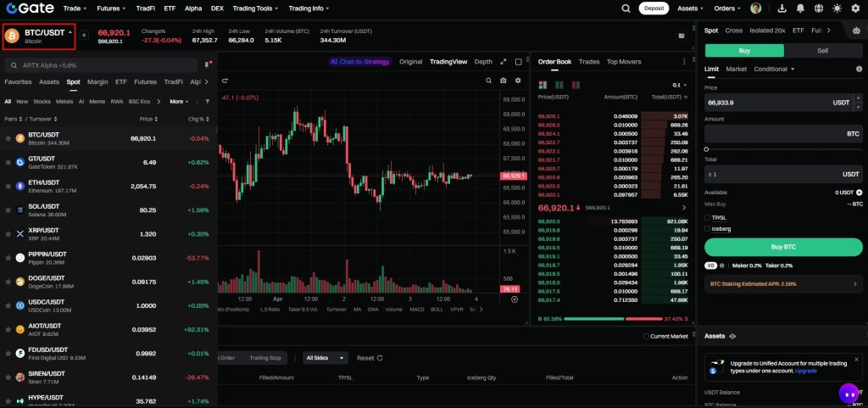Enable the Iceberg checkbox
This screenshot has height=408, width=868.
[708, 228]
